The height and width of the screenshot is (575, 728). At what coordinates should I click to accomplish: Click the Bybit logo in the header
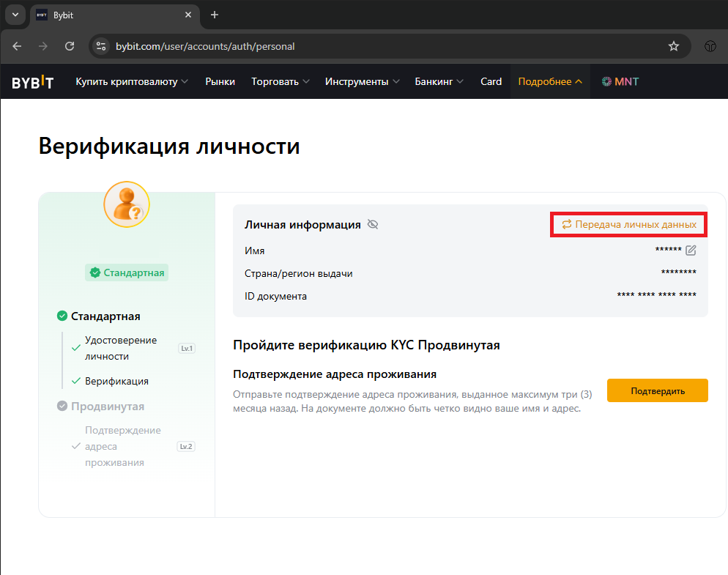point(32,82)
